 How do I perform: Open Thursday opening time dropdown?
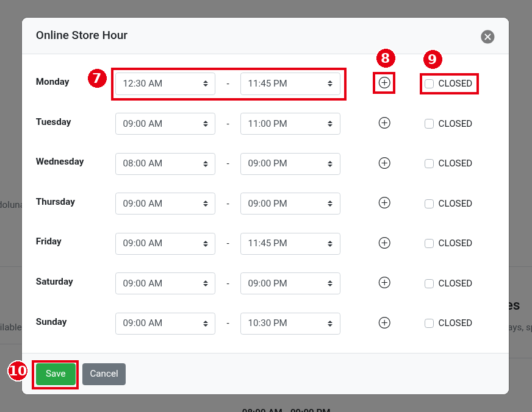tap(165, 204)
